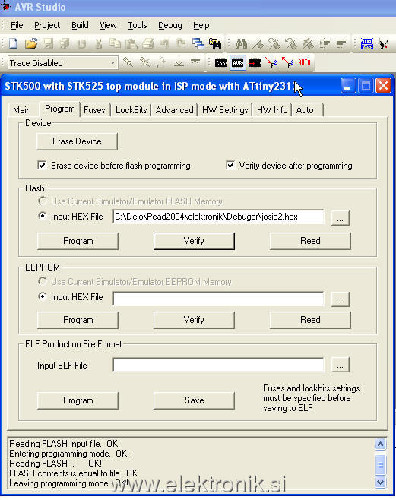This screenshot has height=500, width=396.
Task: Open the File menu
Action: tap(17, 25)
